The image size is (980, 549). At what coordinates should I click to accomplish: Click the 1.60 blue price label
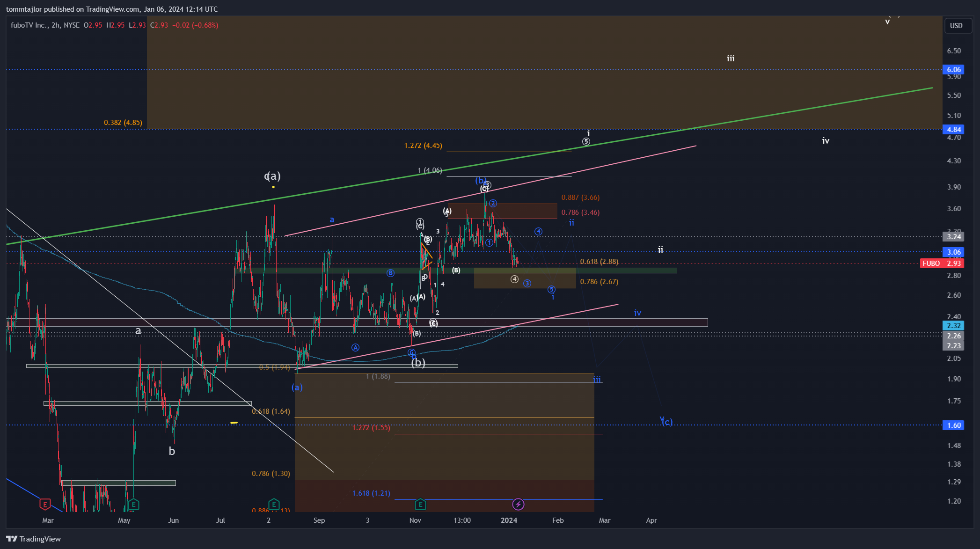click(x=953, y=425)
